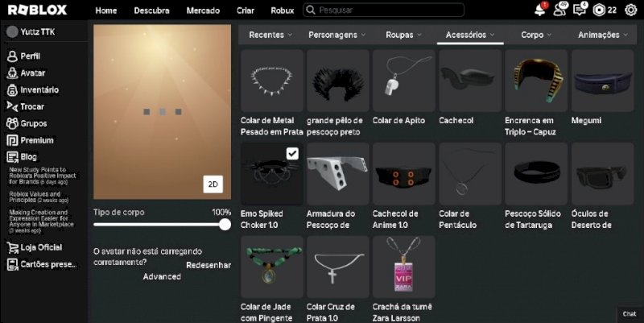Select Colar de Metal Pesado em Prata
Screen dimensions: 644x323
(x=272, y=81)
